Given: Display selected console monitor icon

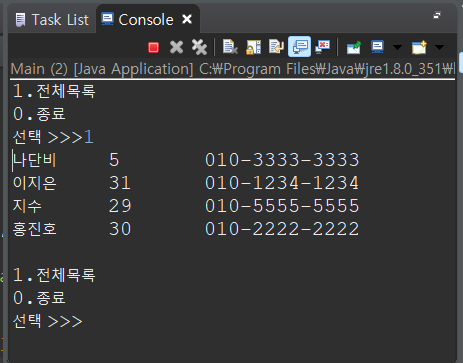Looking at the screenshot, I should coord(377,47).
